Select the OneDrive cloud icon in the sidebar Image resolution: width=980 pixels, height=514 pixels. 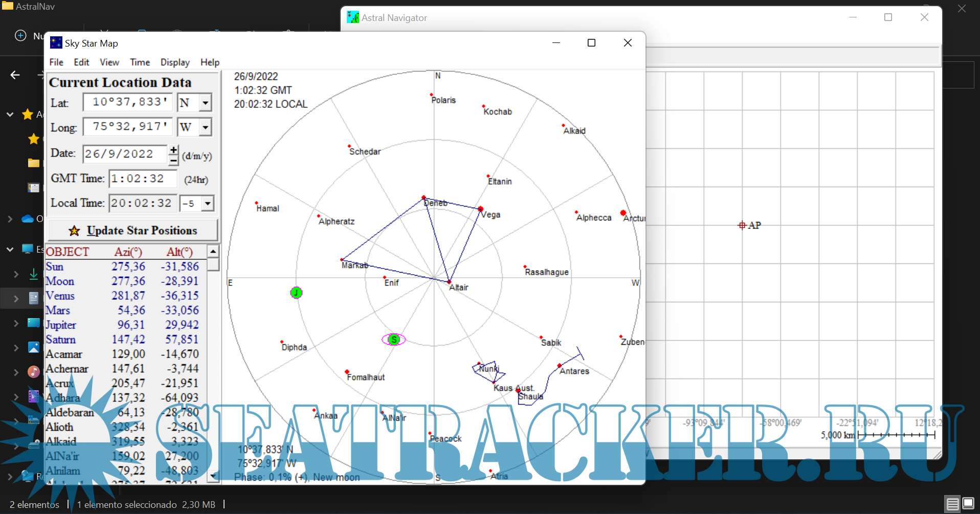pos(28,219)
